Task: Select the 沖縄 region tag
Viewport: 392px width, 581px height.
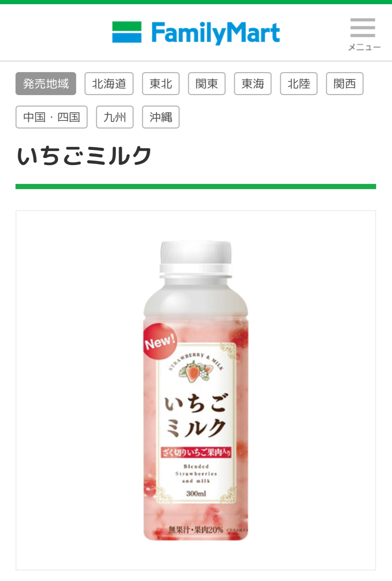Action: [x=161, y=117]
